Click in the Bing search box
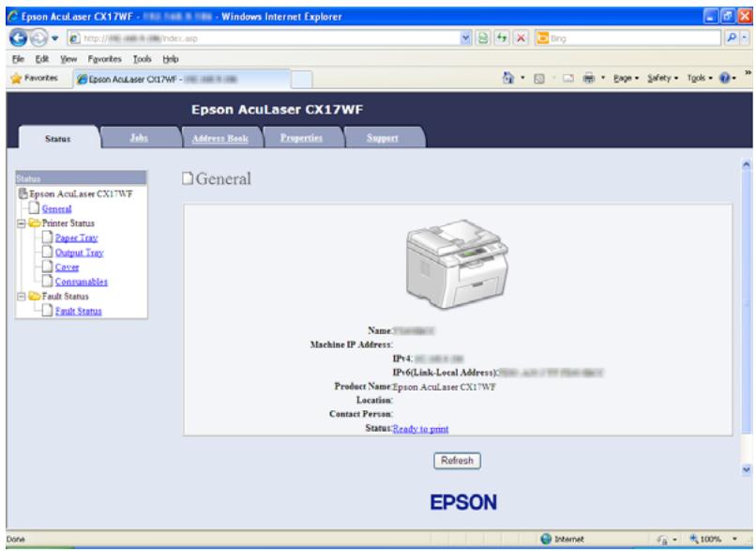The height and width of the screenshot is (551, 756). [628, 38]
